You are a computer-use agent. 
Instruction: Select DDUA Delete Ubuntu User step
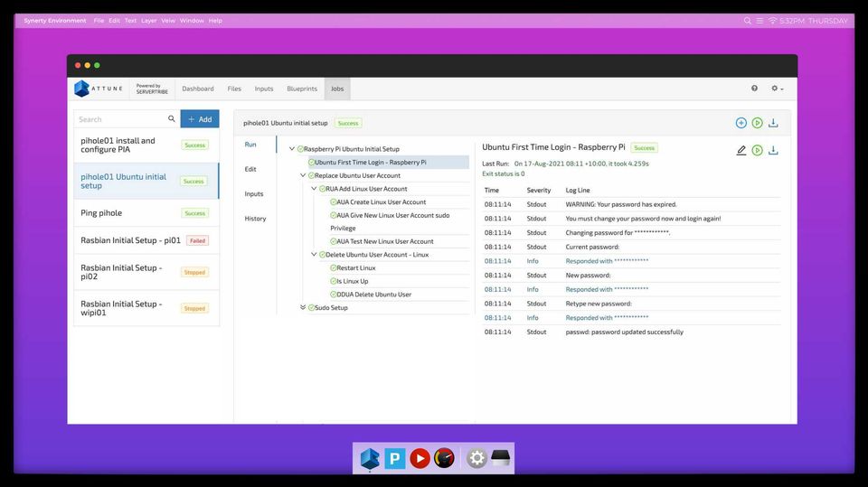[x=374, y=295]
